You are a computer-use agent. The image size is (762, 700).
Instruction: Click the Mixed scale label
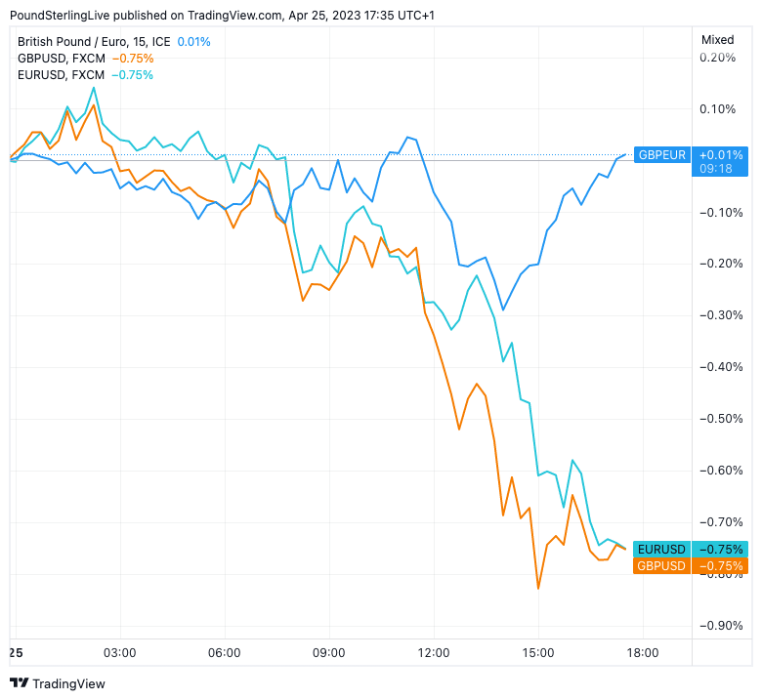(718, 40)
